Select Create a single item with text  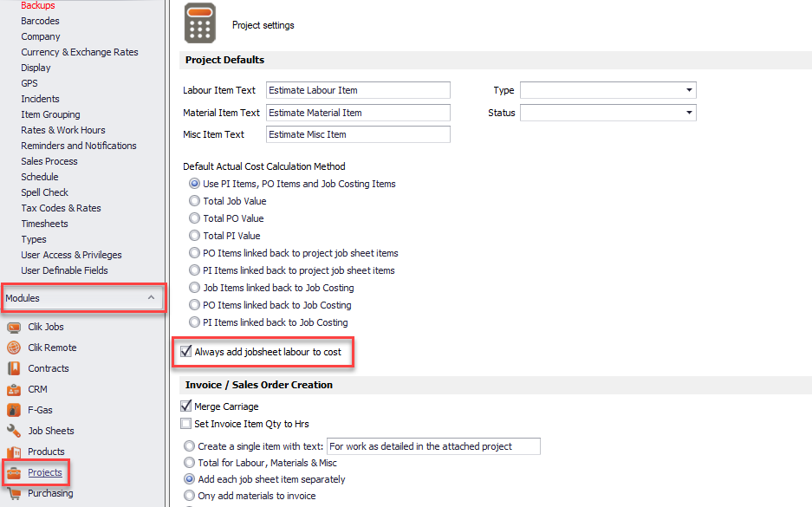pyautogui.click(x=190, y=445)
